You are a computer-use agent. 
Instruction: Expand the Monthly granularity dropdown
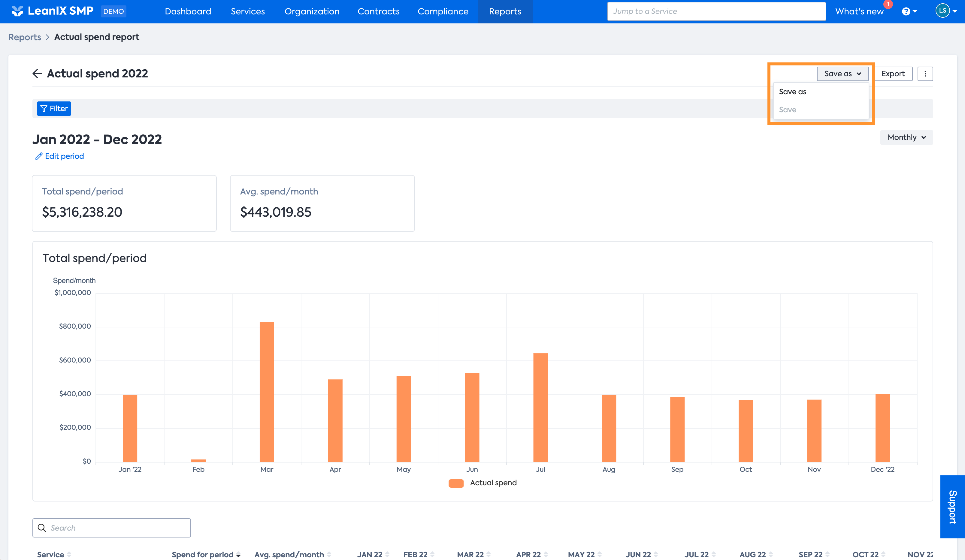coord(906,137)
